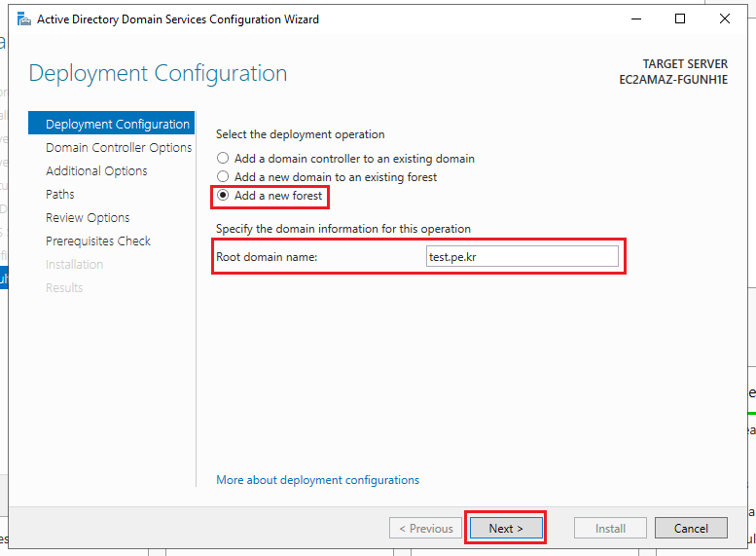Go to Domain Controller Options step

point(119,147)
